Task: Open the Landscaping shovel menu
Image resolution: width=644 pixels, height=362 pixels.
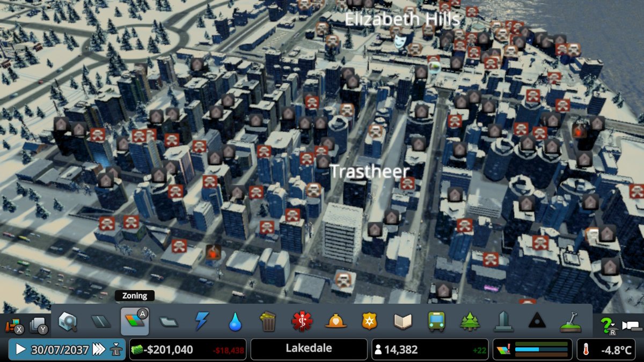Action: click(x=570, y=321)
